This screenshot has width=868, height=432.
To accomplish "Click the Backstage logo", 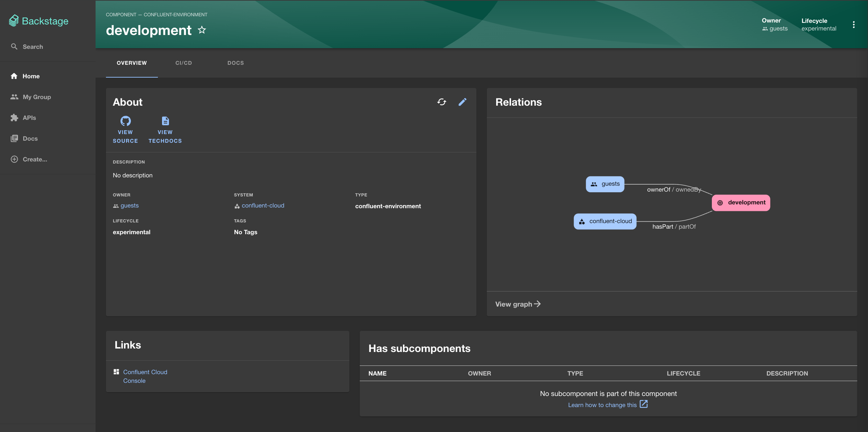I will (x=38, y=21).
